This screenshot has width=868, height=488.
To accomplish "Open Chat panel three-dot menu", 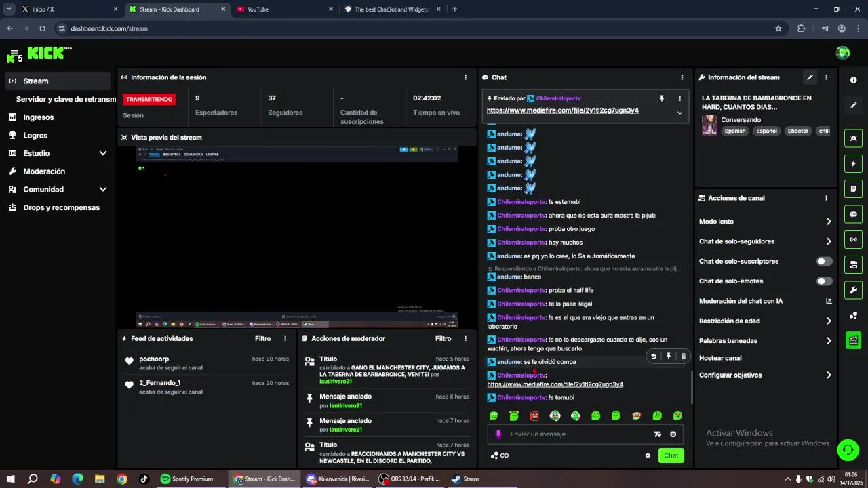I will coord(682,77).
